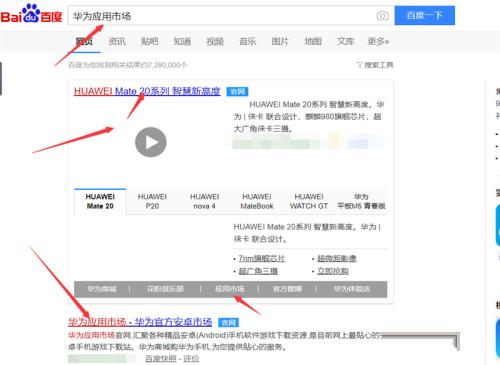Screen dimensions: 500x365
Task: Switch to the 文库 tab
Action: [345, 42]
